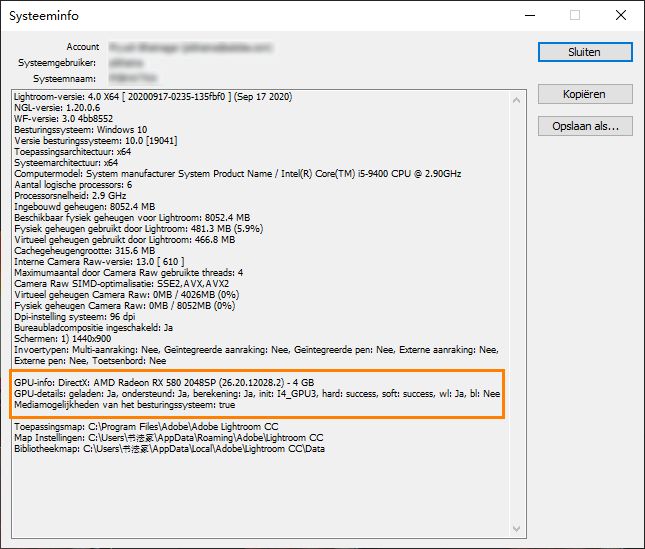The height and width of the screenshot is (549, 645).
Task: Click the Account label
Action: pos(83,47)
